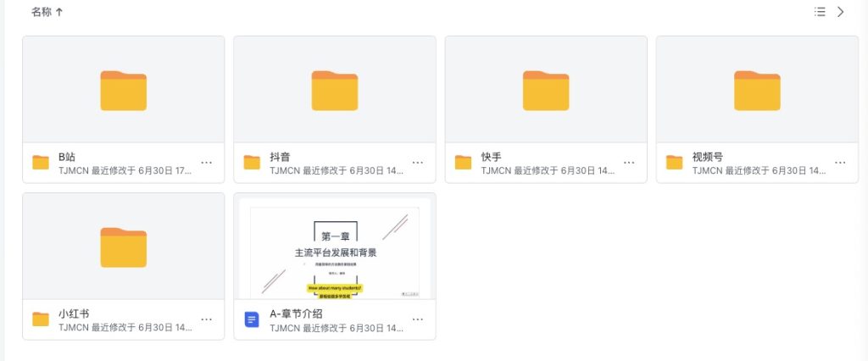Open more options for 小红书 folder
Image resolution: width=868 pixels, height=361 pixels.
pos(207,319)
